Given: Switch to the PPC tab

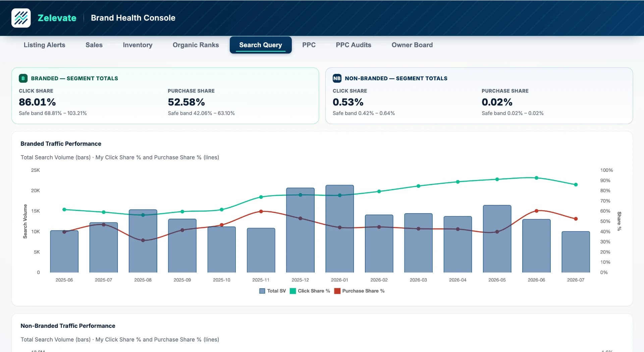Looking at the screenshot, I should click(309, 45).
